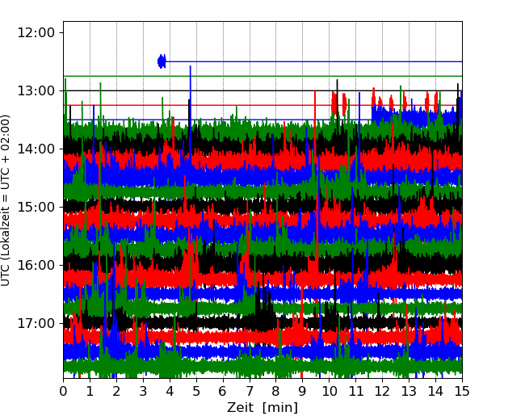Click the 1 minute tick label
Screen dimensions: 525x420
pyautogui.click(x=90, y=391)
